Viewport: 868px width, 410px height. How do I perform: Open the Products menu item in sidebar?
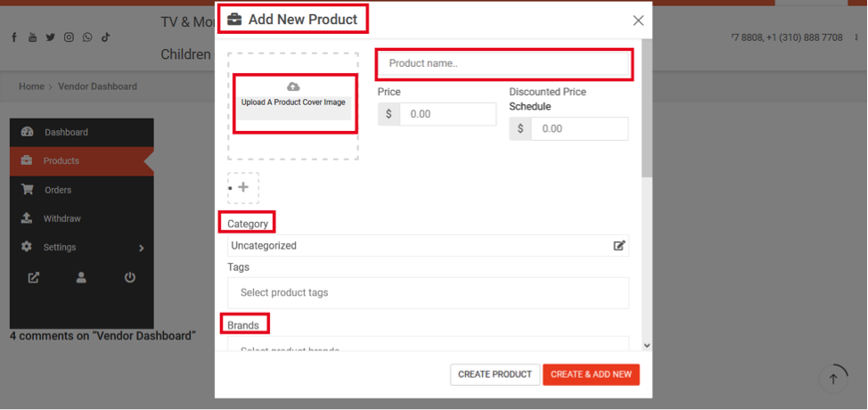(x=81, y=161)
